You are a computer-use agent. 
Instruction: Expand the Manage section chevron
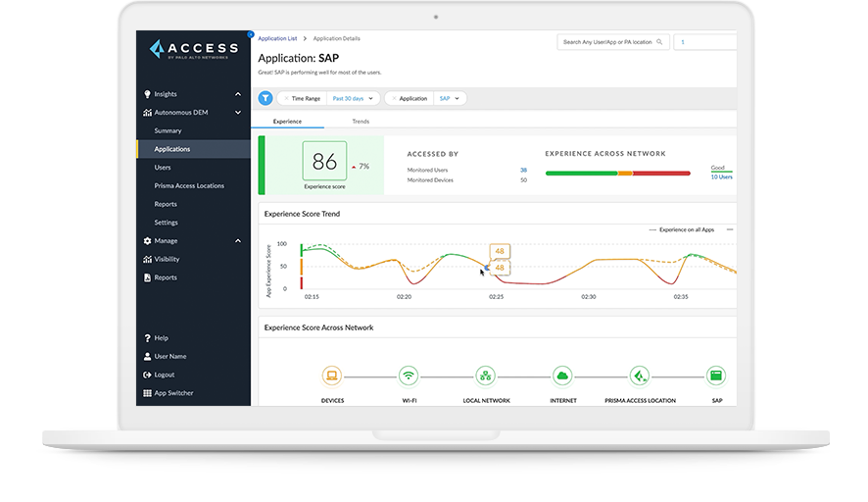(x=238, y=241)
